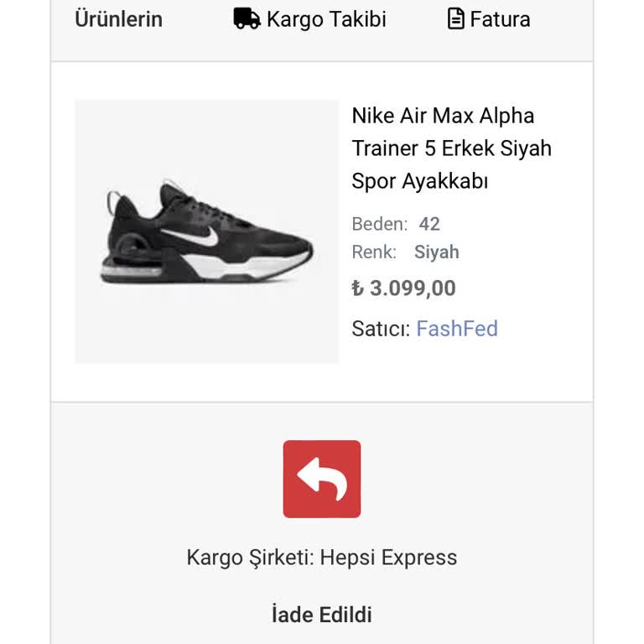Viewport: 644px width, 644px height.
Task: Switch to the Kargo Takibi tab label
Action: [x=326, y=18]
